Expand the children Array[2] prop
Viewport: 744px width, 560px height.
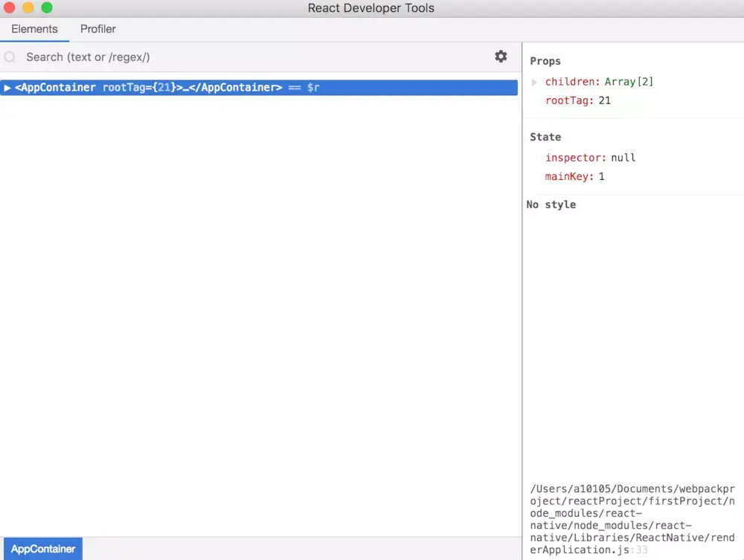(x=534, y=82)
